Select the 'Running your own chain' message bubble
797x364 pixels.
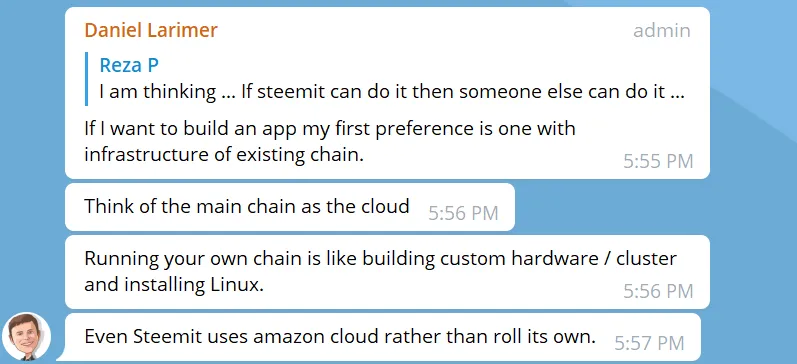pyautogui.click(x=387, y=272)
